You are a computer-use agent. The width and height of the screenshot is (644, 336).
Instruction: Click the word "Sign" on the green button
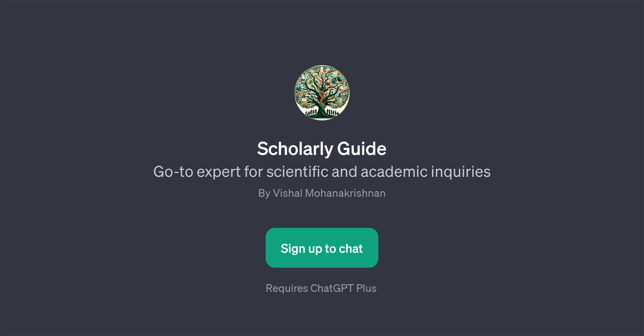coord(293,249)
